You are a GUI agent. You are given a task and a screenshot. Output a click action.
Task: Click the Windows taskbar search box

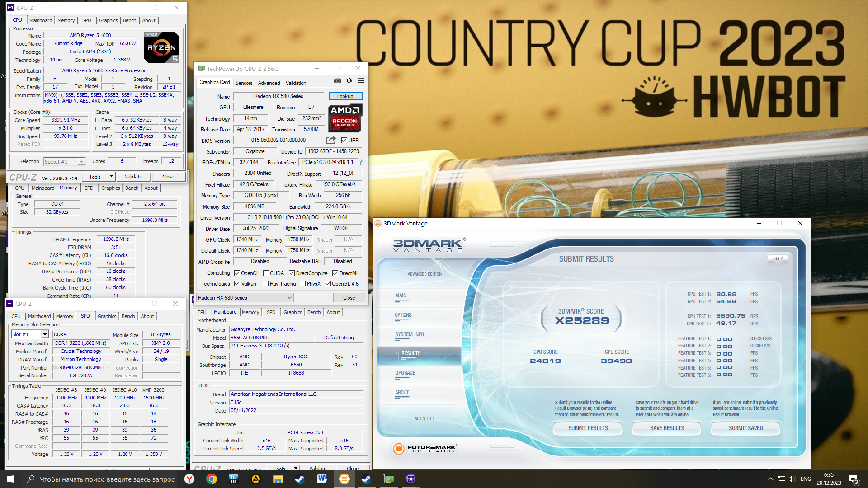pyautogui.click(x=100, y=479)
